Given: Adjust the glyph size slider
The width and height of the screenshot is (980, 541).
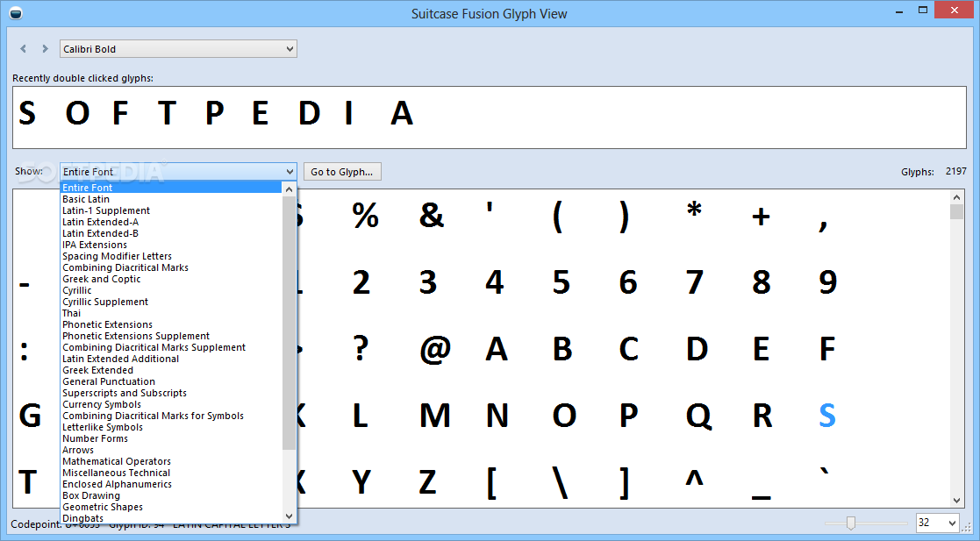Looking at the screenshot, I should 850,523.
